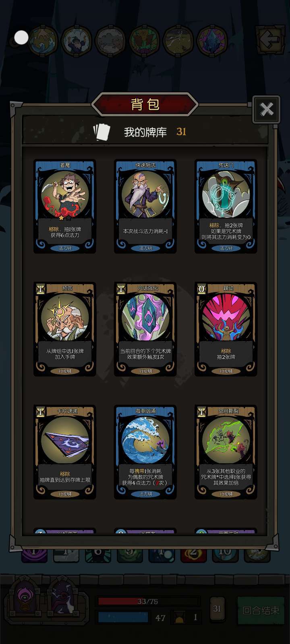Tap the blue crystal relic icon
Image resolution: width=290 pixels, height=644 pixels.
tap(212, 40)
